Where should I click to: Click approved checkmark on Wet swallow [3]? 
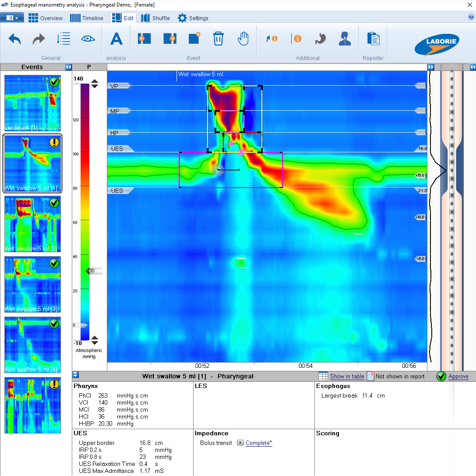tap(54, 263)
